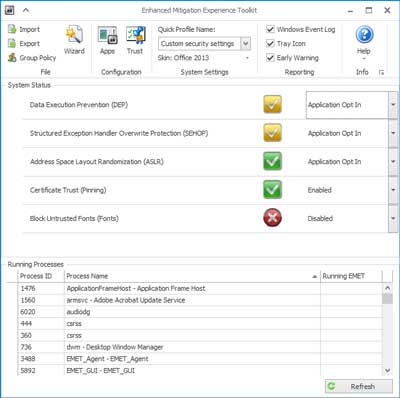Sort by Process Name column header
The width and height of the screenshot is (400, 398).
pyautogui.click(x=192, y=276)
